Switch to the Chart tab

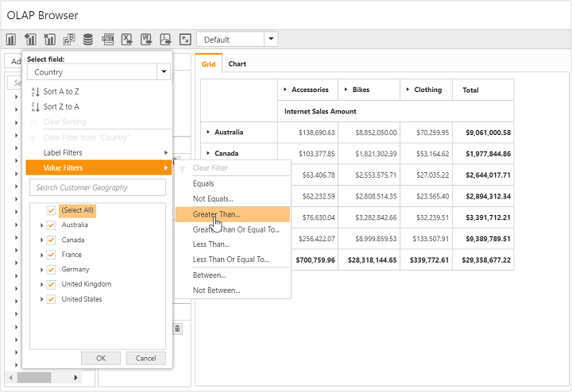pyautogui.click(x=237, y=64)
